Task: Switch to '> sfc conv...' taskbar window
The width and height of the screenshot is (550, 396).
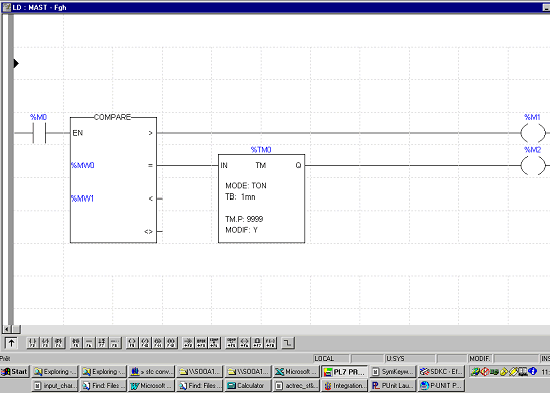Action: pos(152,371)
